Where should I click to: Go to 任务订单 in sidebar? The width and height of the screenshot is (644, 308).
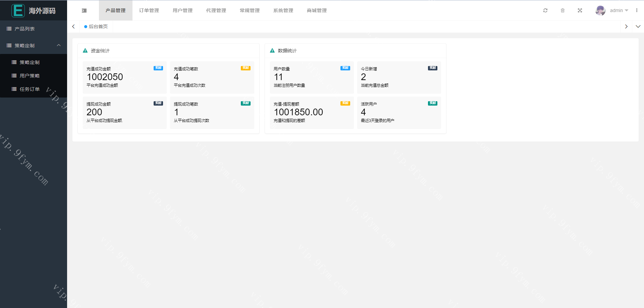coord(30,89)
